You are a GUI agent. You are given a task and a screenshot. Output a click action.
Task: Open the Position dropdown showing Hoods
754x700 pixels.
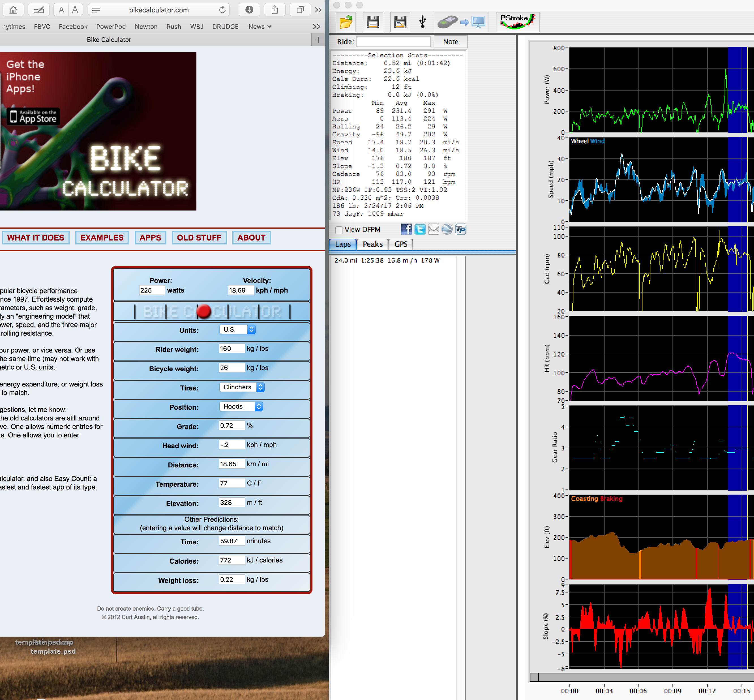241,406
